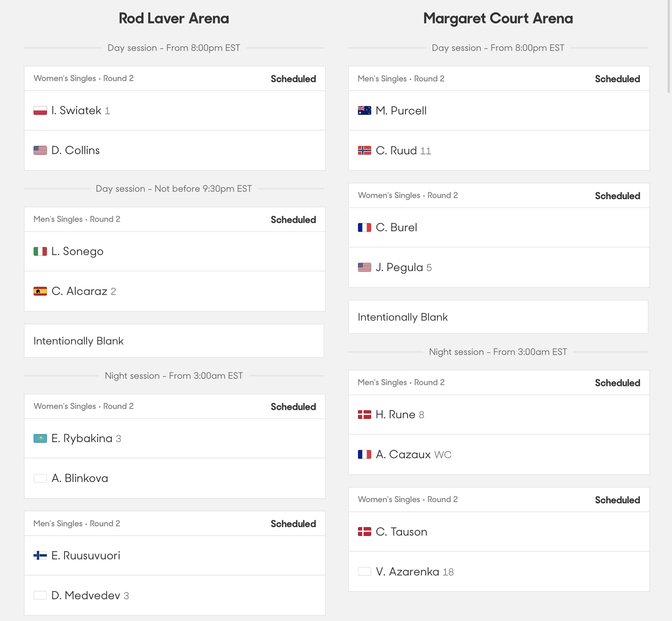Click Rod Laver Arena heading
This screenshot has height=621, width=672.
174,19
